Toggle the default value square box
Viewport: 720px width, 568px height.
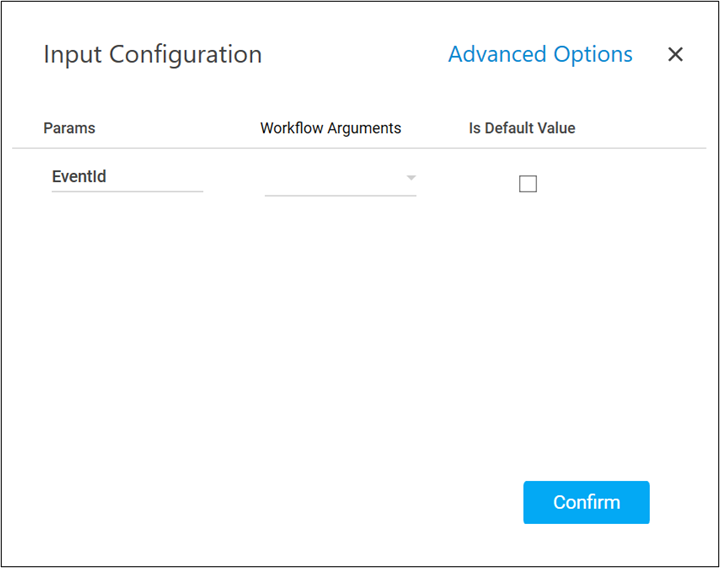pos(528,184)
